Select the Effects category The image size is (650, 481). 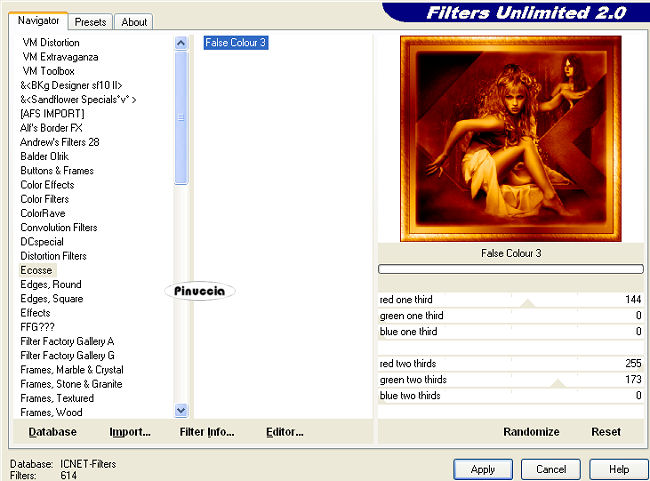pyautogui.click(x=35, y=313)
